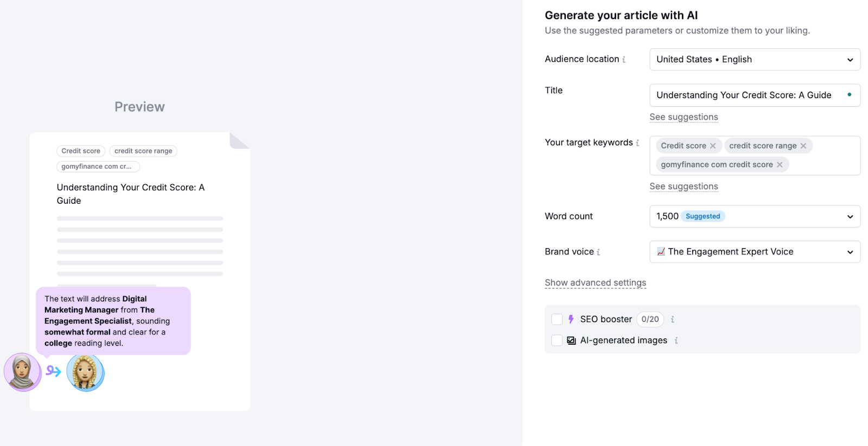Click the Title input field
The width and height of the screenshot is (868, 446).
point(749,95)
